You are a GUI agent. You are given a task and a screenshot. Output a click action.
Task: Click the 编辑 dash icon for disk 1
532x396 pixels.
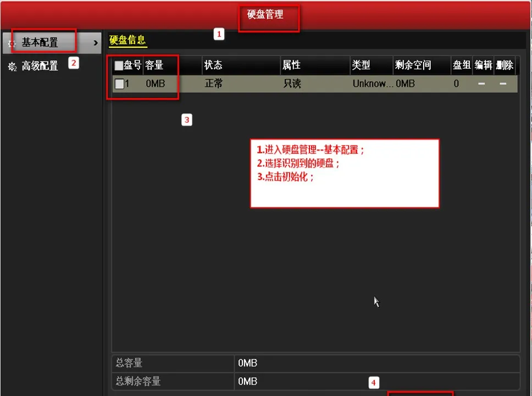click(481, 83)
